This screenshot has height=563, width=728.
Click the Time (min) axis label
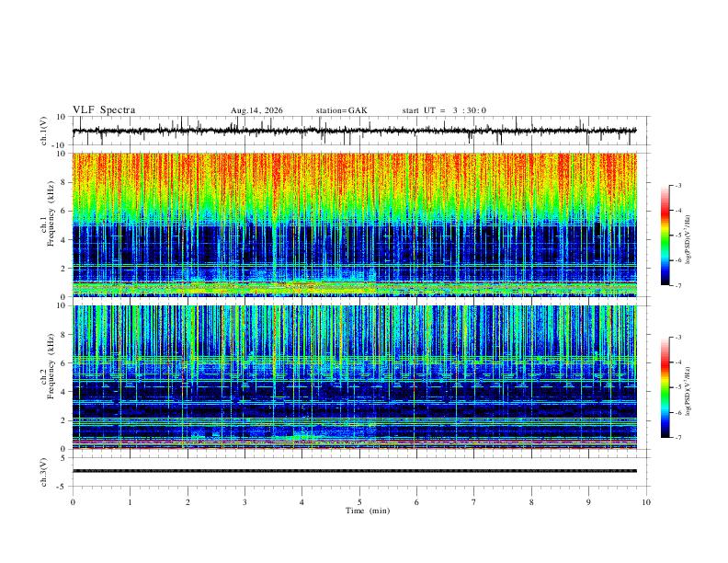click(368, 511)
